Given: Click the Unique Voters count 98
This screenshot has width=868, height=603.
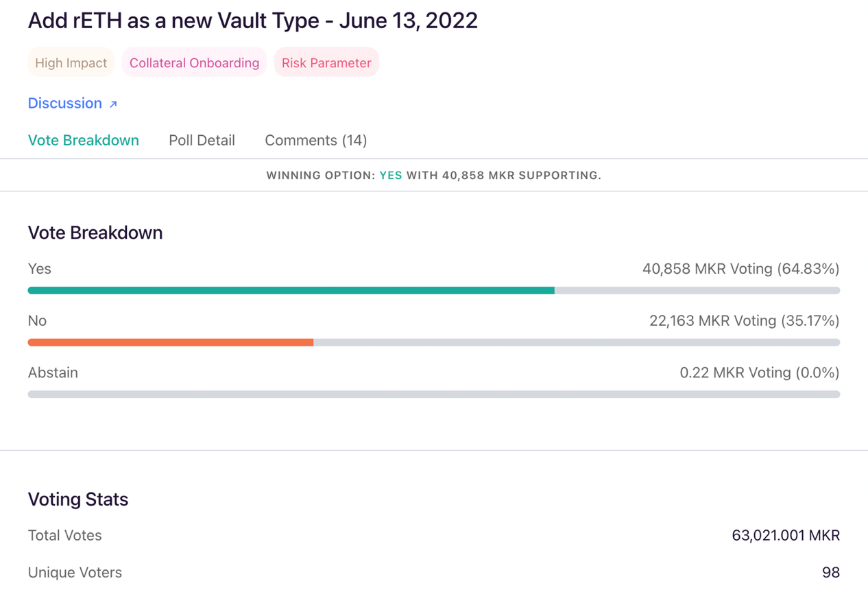Looking at the screenshot, I should (830, 573).
